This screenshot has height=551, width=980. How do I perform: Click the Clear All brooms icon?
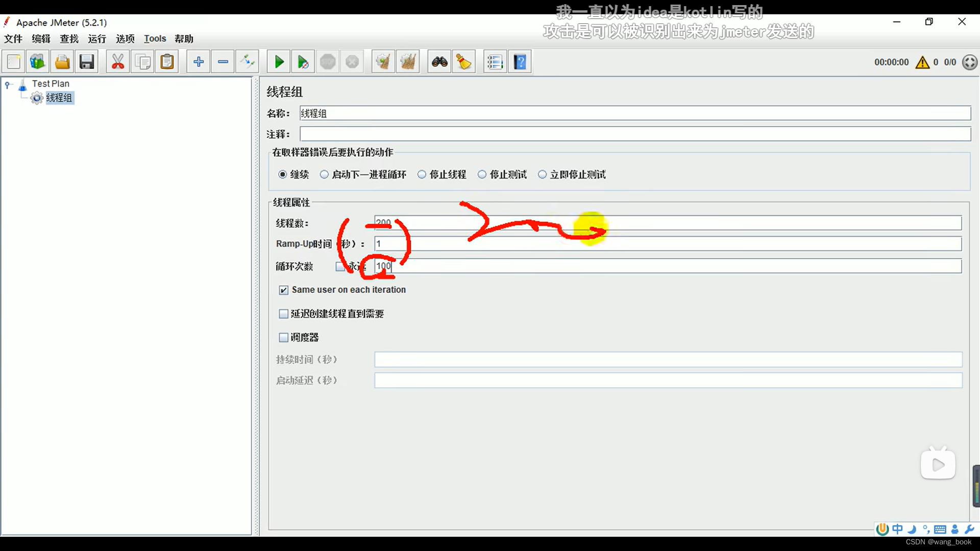coord(408,62)
